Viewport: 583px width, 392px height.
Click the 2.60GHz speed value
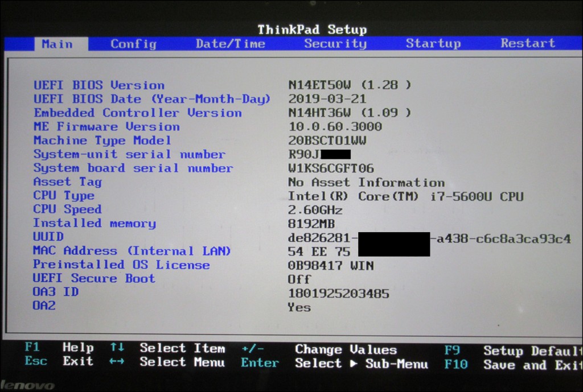coord(315,210)
